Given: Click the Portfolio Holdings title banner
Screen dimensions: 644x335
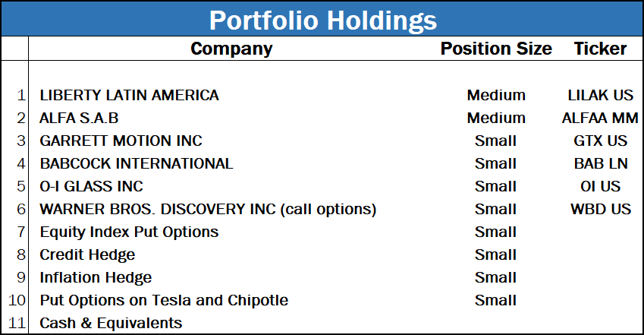Looking at the screenshot, I should tap(322, 19).
